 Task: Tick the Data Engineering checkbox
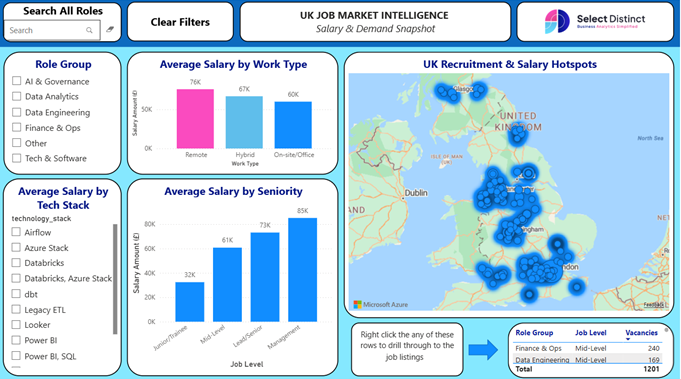17,112
